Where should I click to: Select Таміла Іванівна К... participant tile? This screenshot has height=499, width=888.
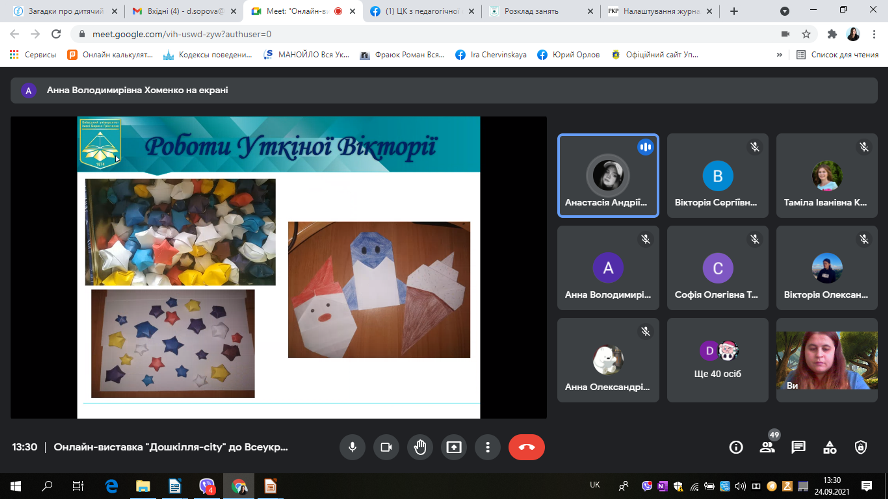point(827,176)
